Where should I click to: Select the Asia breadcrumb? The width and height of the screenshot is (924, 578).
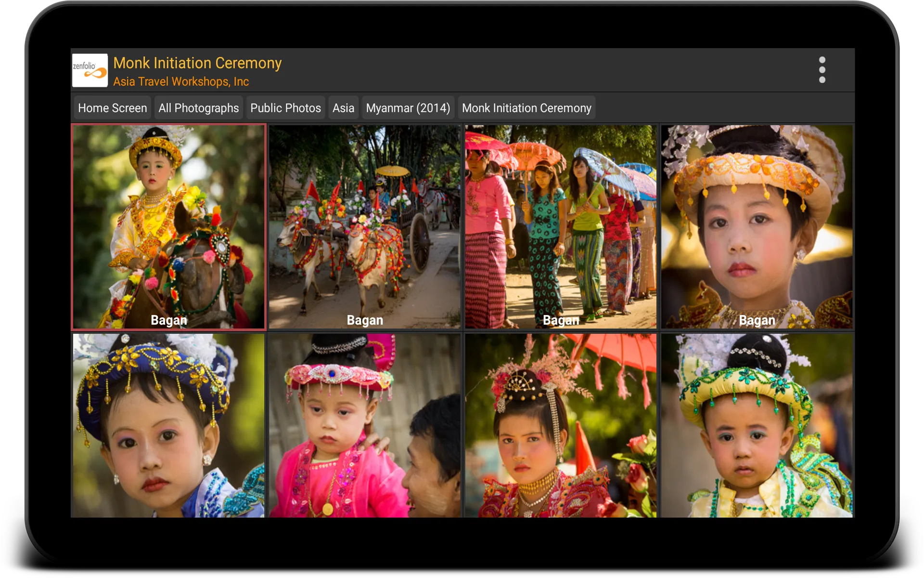[x=343, y=108]
